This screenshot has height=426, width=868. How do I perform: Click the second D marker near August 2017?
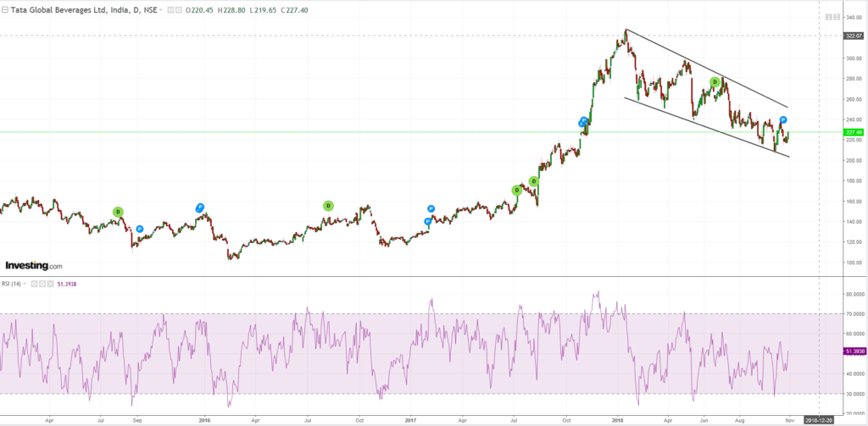pos(534,181)
